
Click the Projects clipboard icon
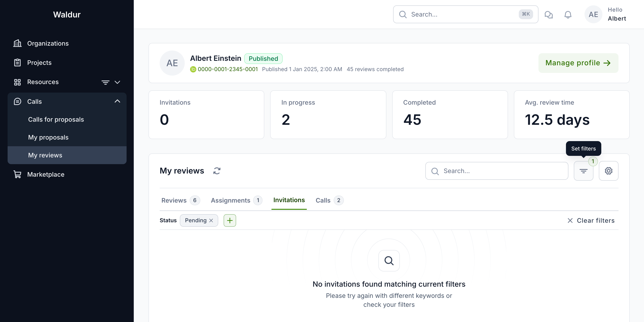pyautogui.click(x=17, y=63)
